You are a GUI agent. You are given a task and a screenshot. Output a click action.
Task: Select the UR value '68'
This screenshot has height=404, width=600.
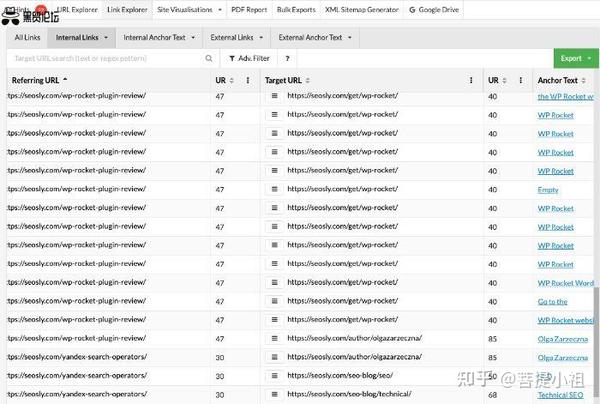pyautogui.click(x=492, y=395)
